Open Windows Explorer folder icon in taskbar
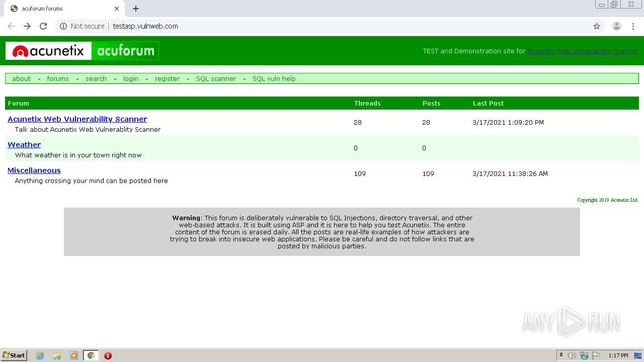 [57, 355]
